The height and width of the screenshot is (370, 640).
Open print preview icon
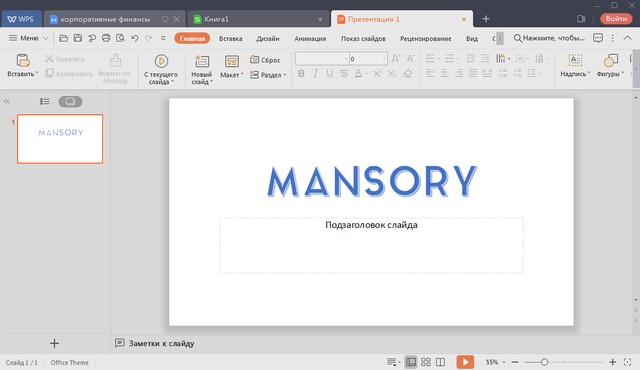(x=120, y=38)
